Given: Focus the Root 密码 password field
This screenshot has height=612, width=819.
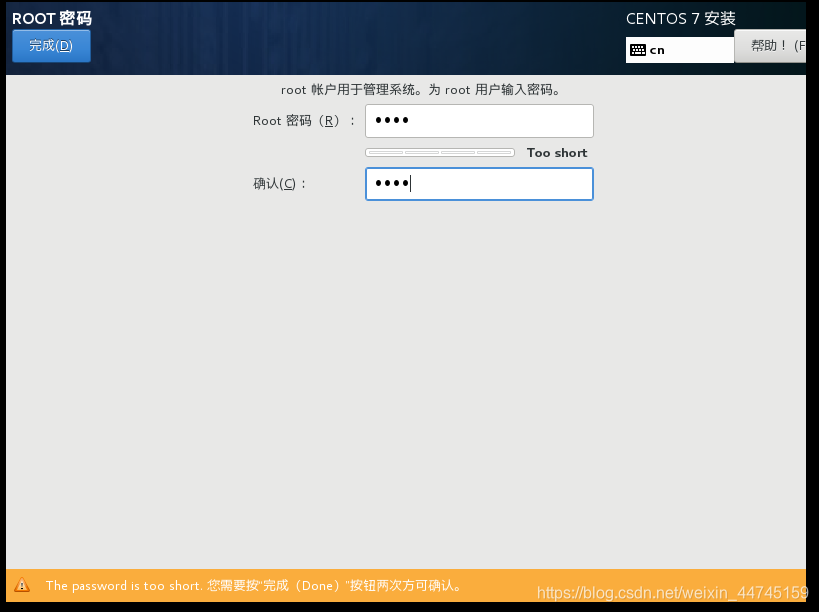Looking at the screenshot, I should coord(479,121).
